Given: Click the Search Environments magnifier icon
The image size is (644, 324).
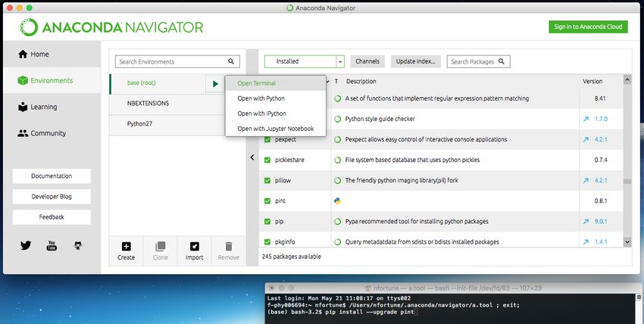Looking at the screenshot, I should (231, 61).
